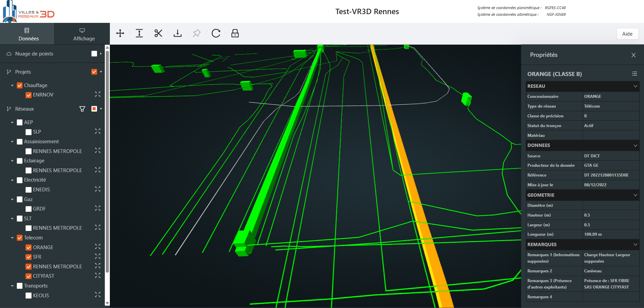This screenshot has width=644, height=308.
Task: Activate the vertical height measure tool
Action: [x=139, y=33]
